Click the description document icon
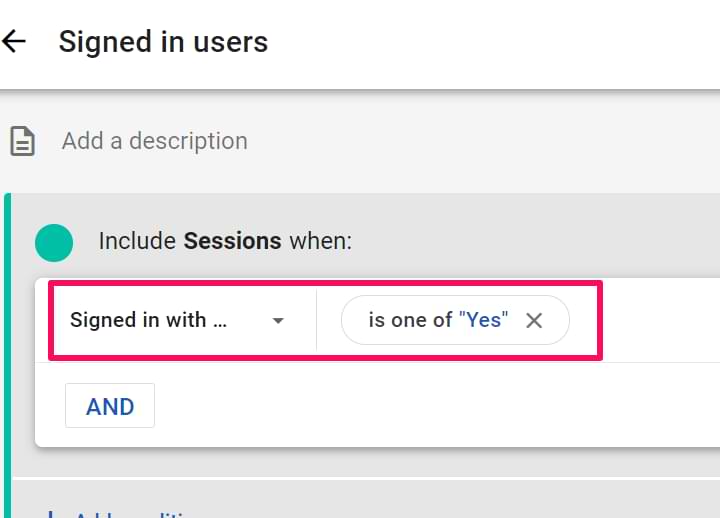The width and height of the screenshot is (720, 518). (x=22, y=141)
